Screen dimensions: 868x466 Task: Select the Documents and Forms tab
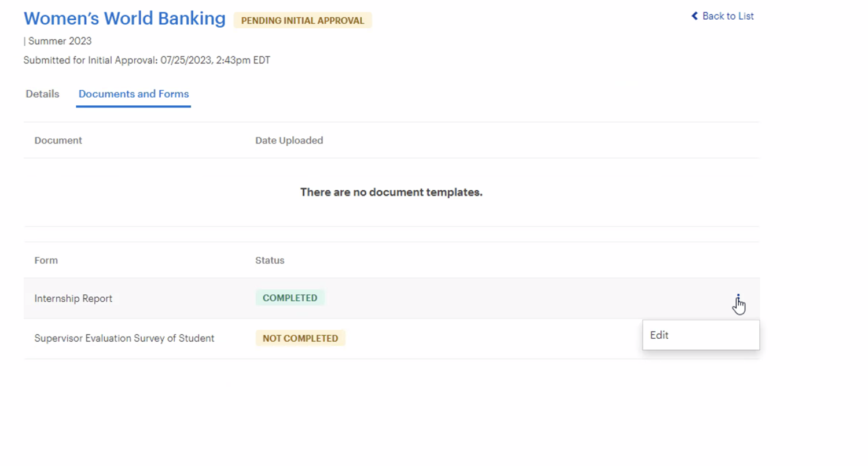[134, 94]
